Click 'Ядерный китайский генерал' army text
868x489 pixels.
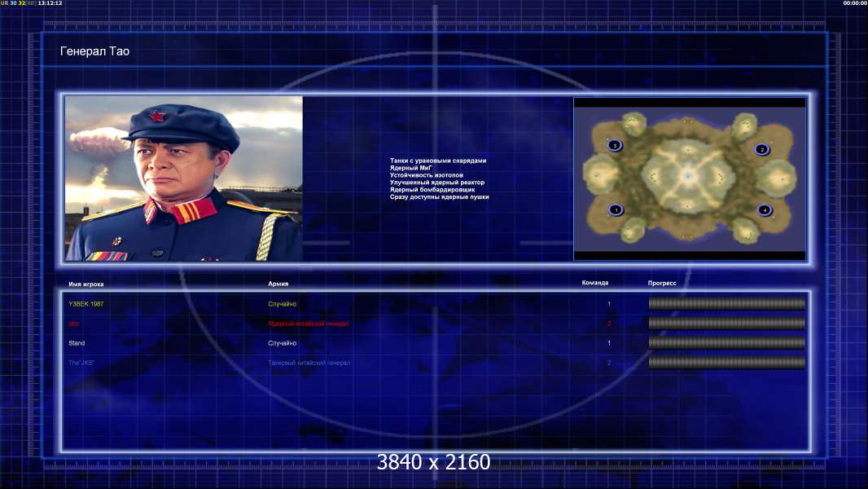click(x=309, y=324)
